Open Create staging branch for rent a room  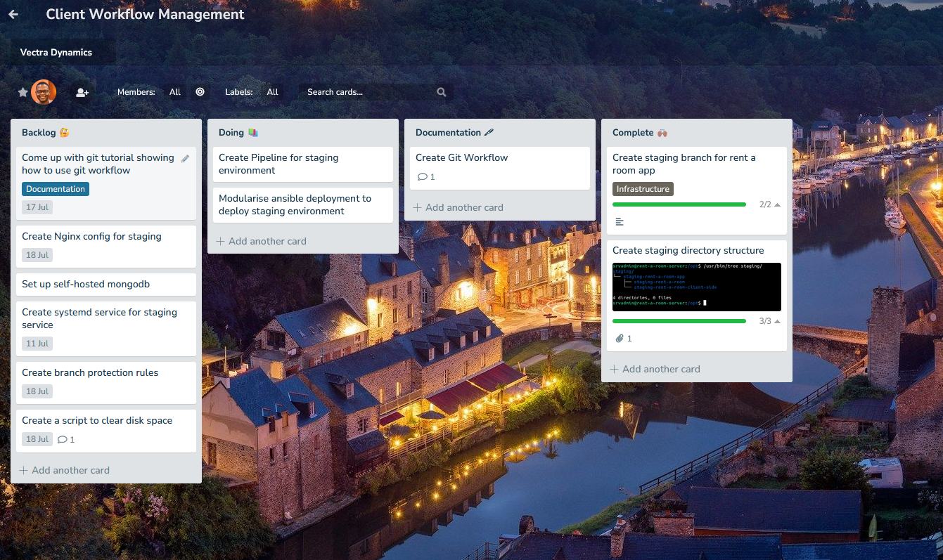click(697, 190)
